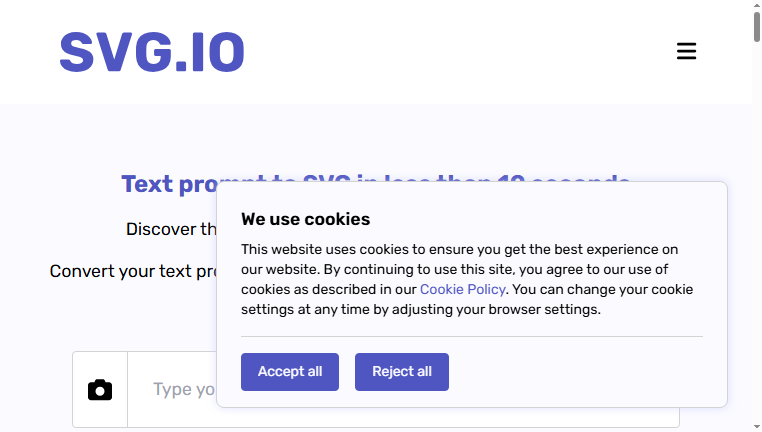Click the "Discover" tagline text
Image resolution: width=762 pixels, height=432 pixels.
point(171,229)
